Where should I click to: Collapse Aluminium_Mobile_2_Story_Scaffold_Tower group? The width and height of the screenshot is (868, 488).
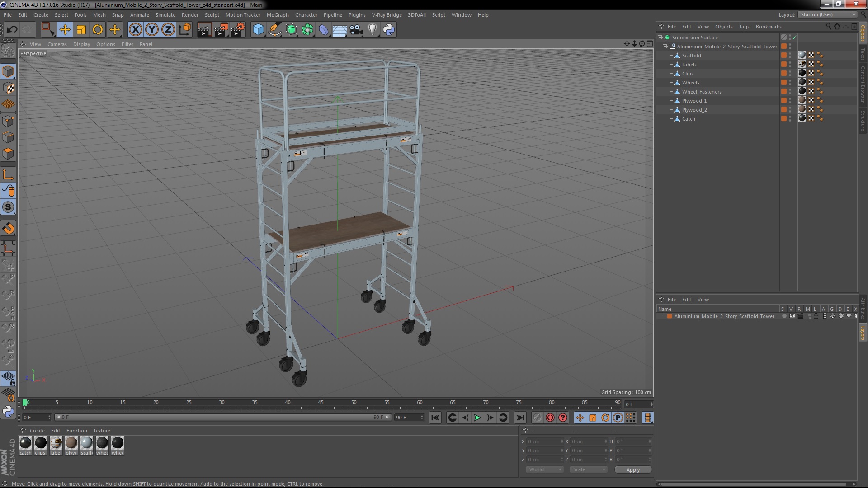tap(665, 46)
